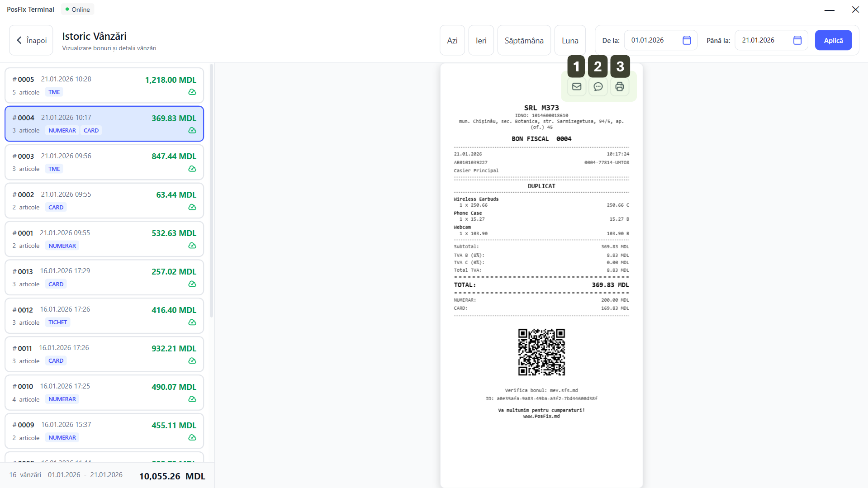The width and height of the screenshot is (868, 488).
Task: Print the receipt using printer icon
Action: click(619, 86)
